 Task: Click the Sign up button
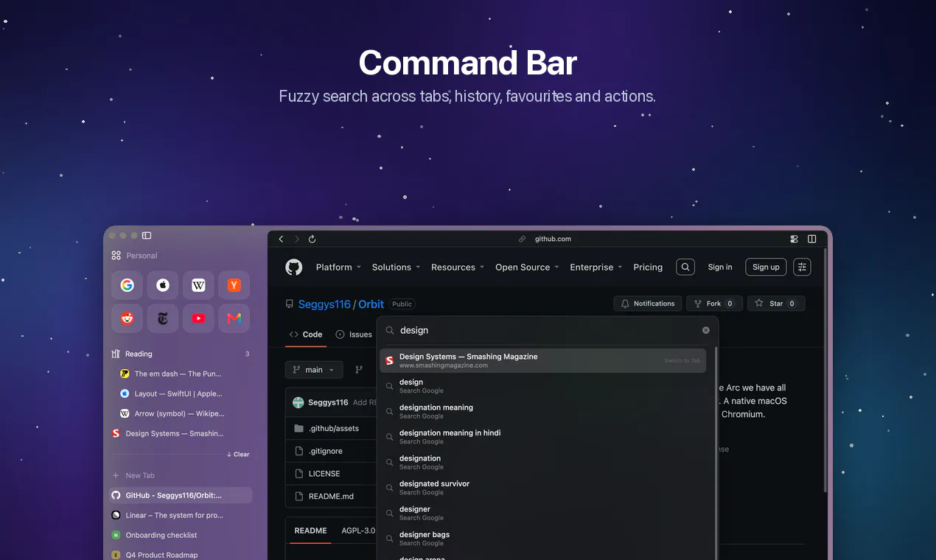click(766, 267)
